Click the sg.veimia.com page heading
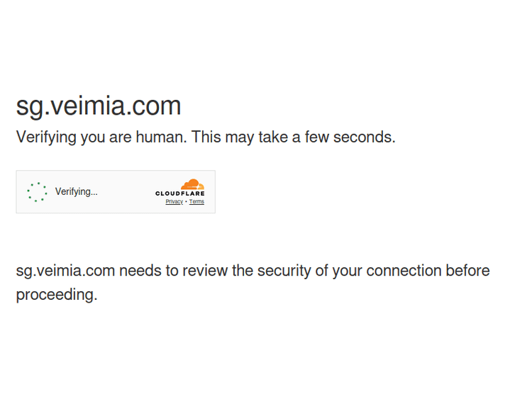This screenshot has height=399, width=532. tap(99, 106)
